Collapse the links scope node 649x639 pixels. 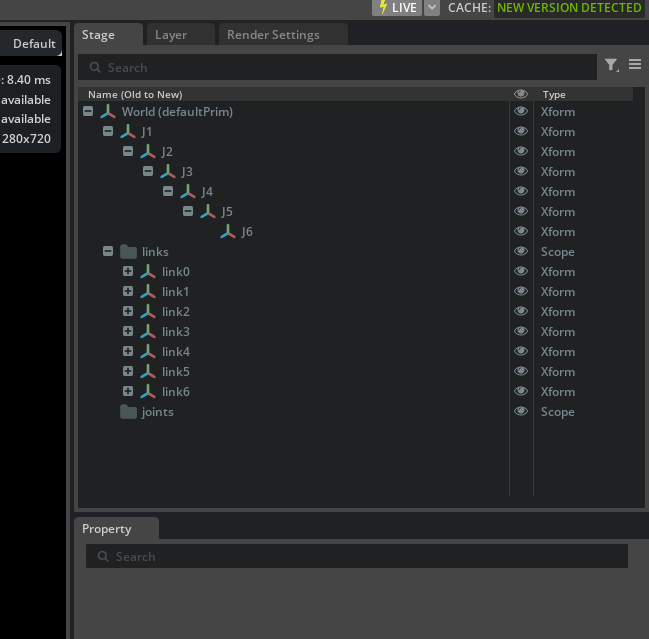[x=108, y=252]
